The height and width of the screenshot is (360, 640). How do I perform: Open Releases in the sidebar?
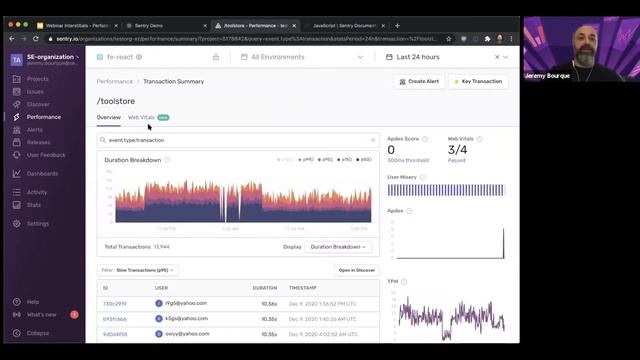tap(38, 142)
